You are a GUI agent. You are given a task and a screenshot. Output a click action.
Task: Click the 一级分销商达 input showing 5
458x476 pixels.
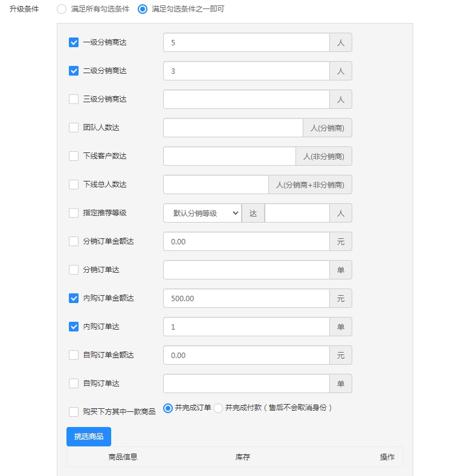pos(246,42)
